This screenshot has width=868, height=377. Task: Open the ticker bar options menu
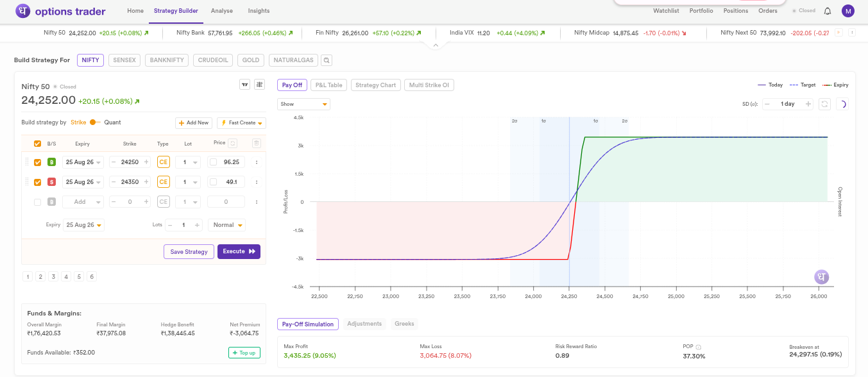pos(852,33)
